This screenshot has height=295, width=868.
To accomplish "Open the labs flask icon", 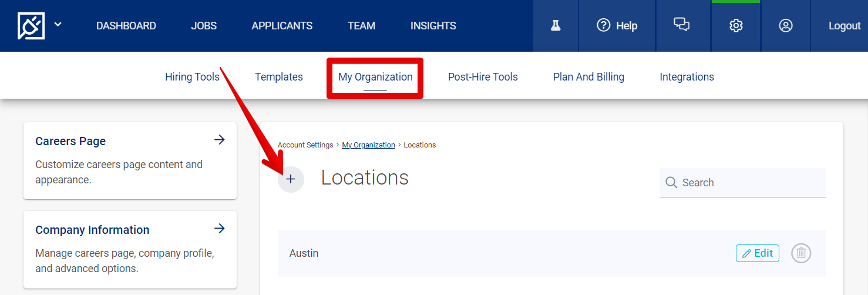I will 556,26.
